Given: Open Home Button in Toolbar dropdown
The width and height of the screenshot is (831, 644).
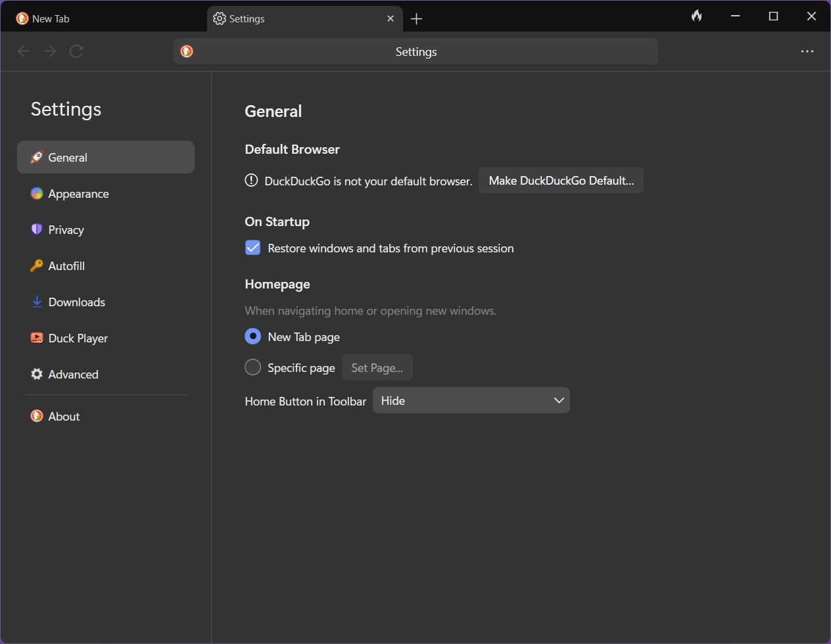Looking at the screenshot, I should pos(471,400).
